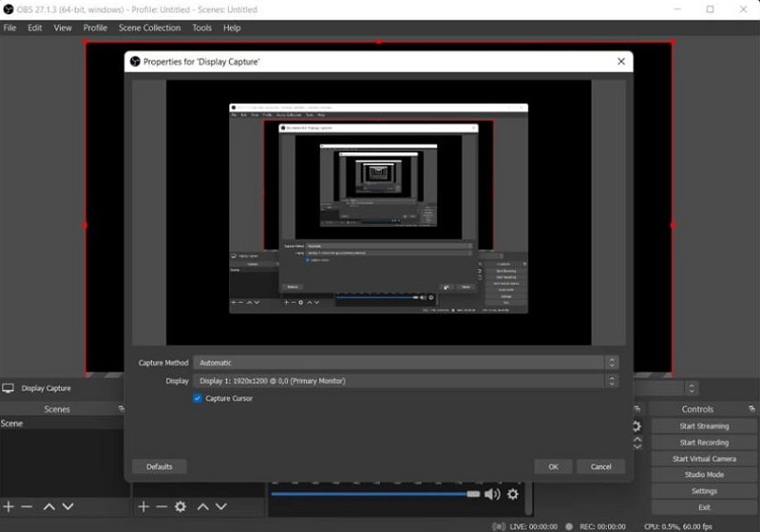Mute audio using the speaker icon

[x=491, y=494]
